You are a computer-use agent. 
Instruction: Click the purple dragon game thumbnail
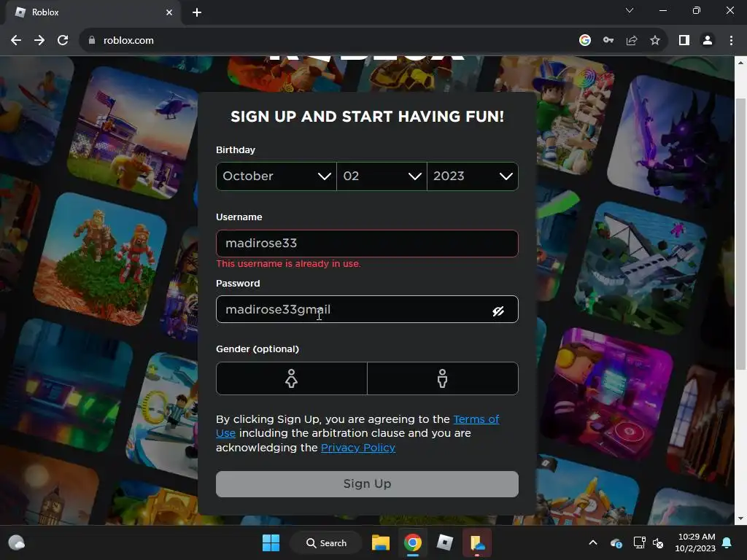670,141
